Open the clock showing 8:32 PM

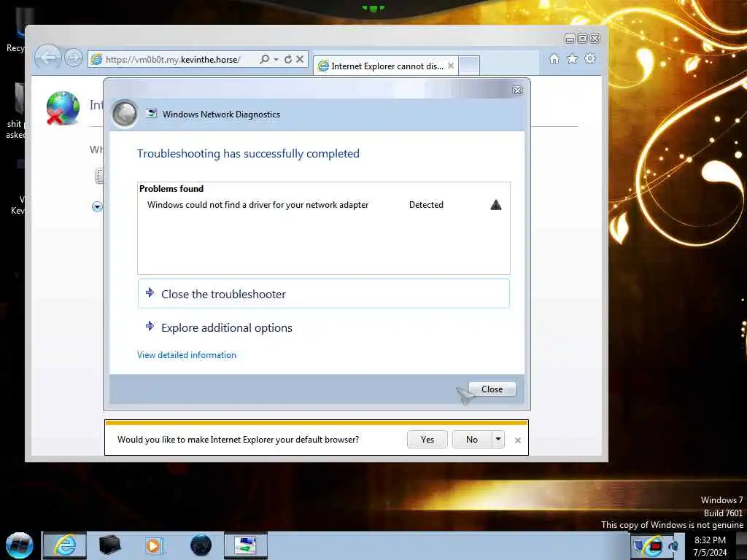click(710, 545)
